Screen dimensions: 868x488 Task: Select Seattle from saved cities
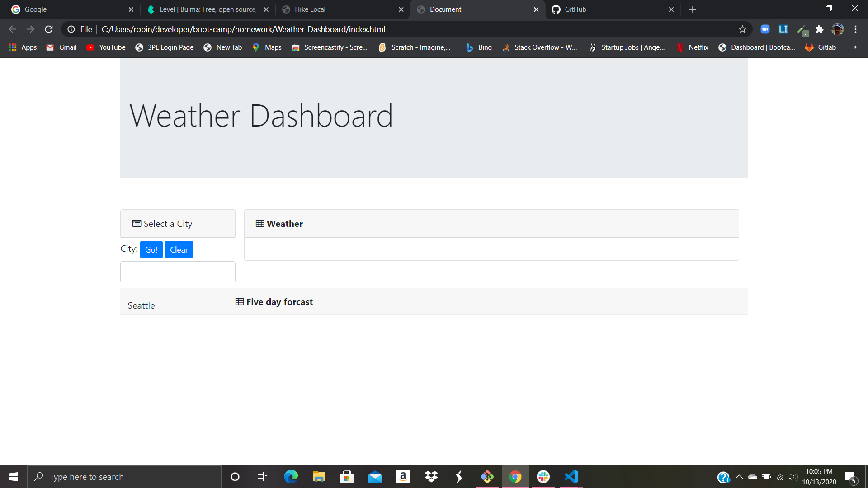(x=141, y=305)
